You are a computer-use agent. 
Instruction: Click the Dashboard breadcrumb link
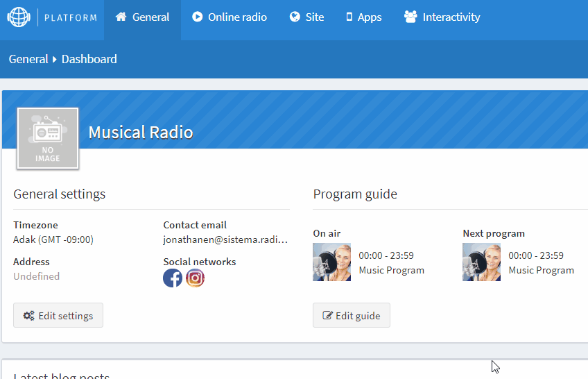click(89, 59)
